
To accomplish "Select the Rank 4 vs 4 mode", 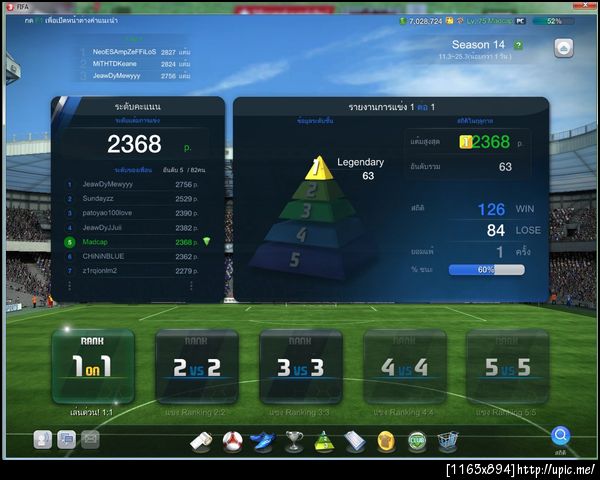I will click(x=405, y=366).
